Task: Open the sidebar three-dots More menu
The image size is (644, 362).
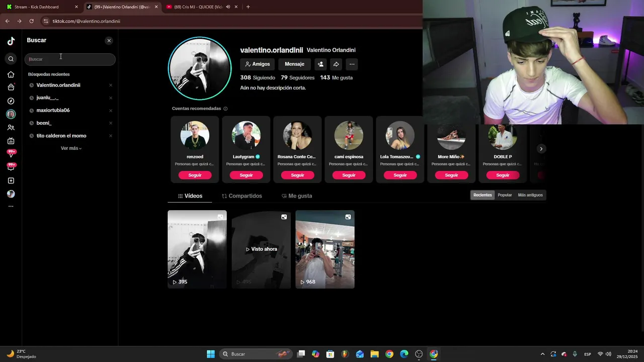Action: pos(11,207)
